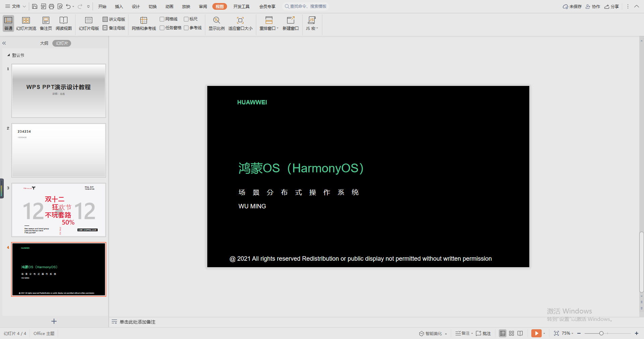
Task: Start slideshow with orange play button
Action: click(x=536, y=333)
